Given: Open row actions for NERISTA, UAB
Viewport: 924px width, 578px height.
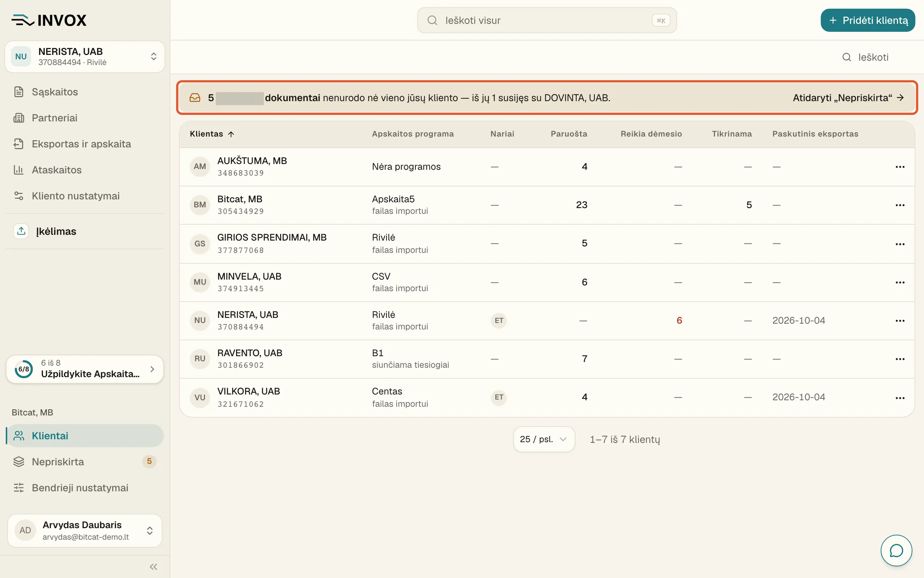Looking at the screenshot, I should 900,320.
